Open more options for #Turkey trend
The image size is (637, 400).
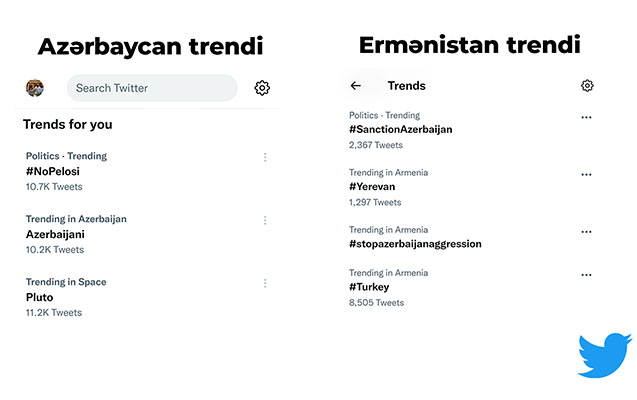tap(586, 274)
